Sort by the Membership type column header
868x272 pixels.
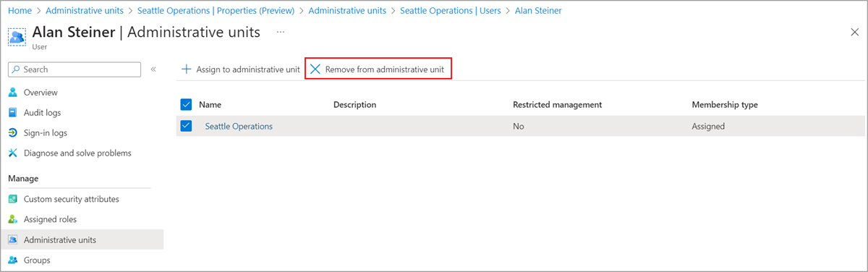725,104
